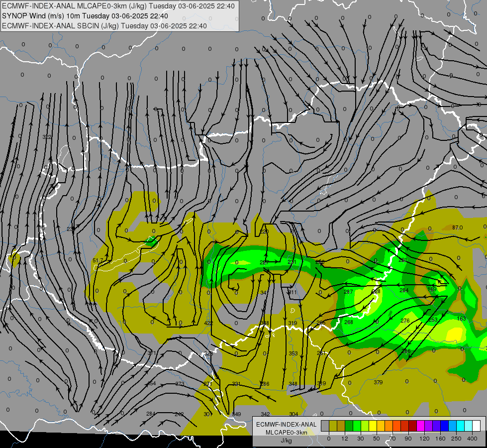Click the indigo legend swatch before 160
Image resolution: width=487 pixels, height=448 pixels.
(437, 426)
